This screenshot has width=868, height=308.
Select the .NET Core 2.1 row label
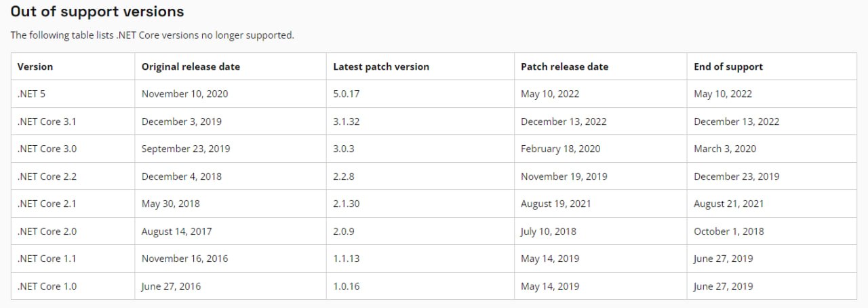pos(73,204)
